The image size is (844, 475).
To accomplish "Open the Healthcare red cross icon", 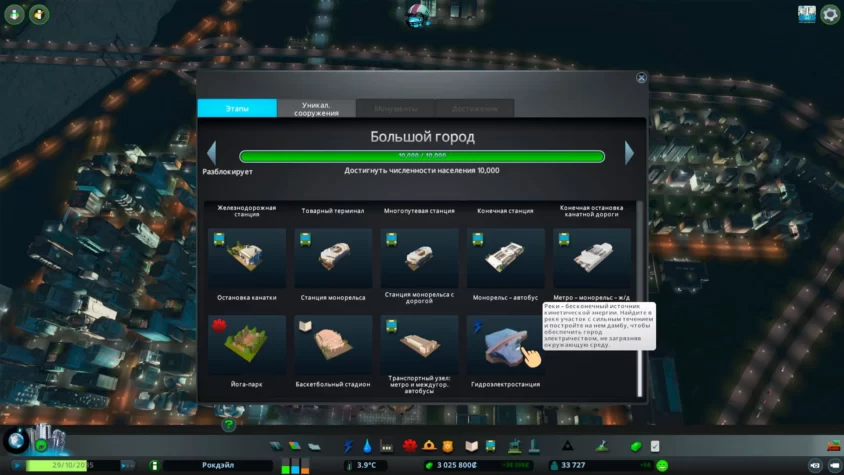I will tap(410, 445).
